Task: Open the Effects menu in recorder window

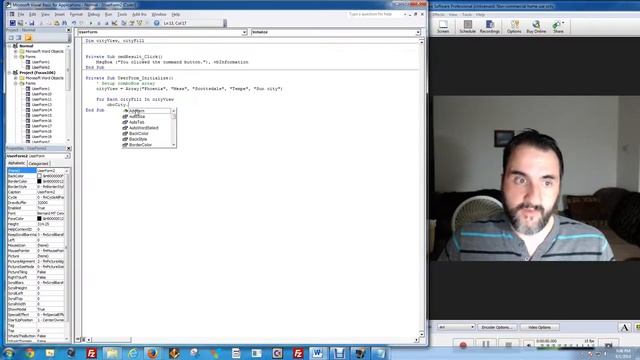Action: (438, 14)
